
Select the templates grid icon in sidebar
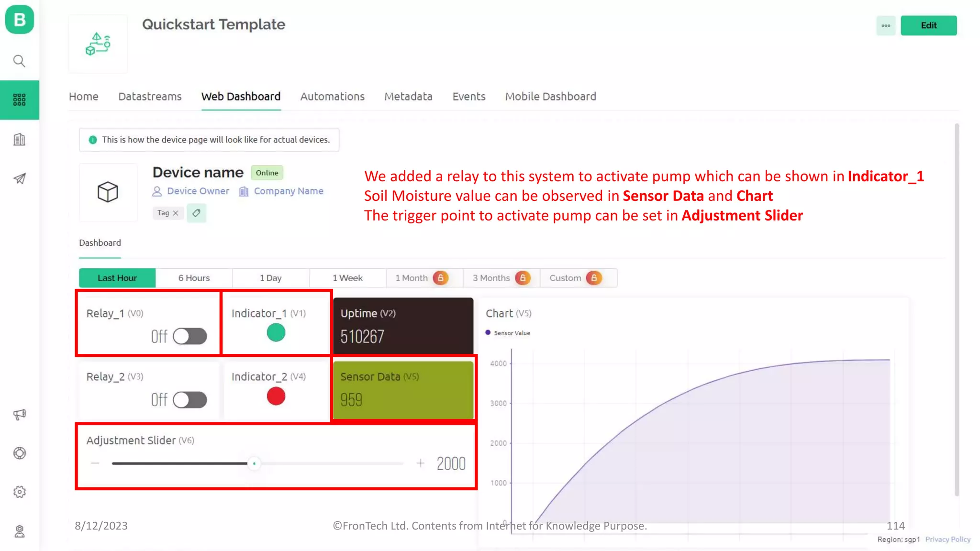click(x=19, y=99)
